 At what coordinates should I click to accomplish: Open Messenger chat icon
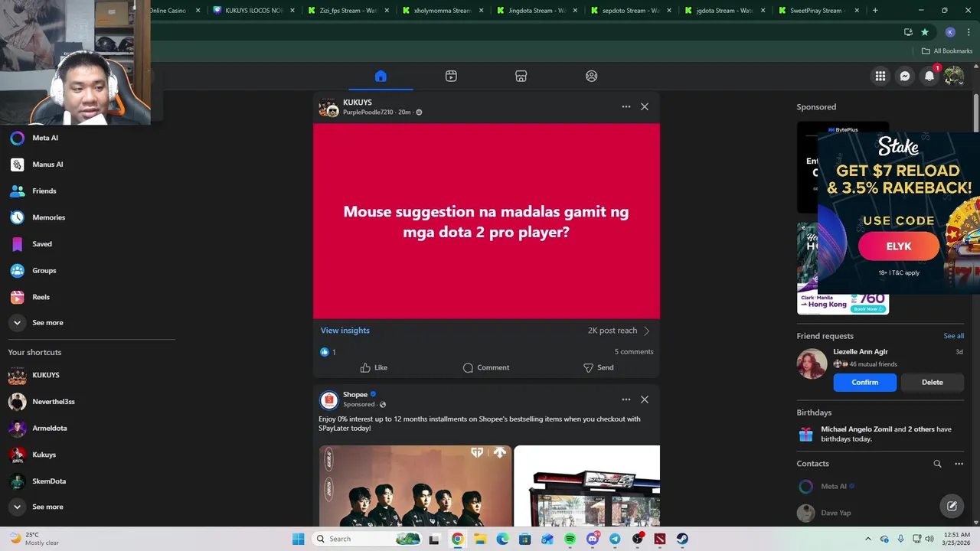905,76
